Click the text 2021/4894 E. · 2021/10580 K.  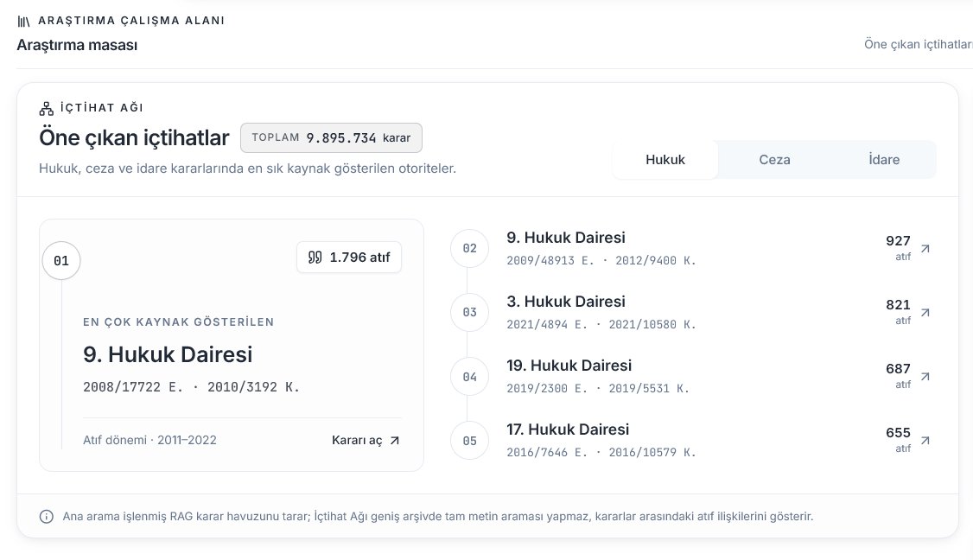coord(601,325)
